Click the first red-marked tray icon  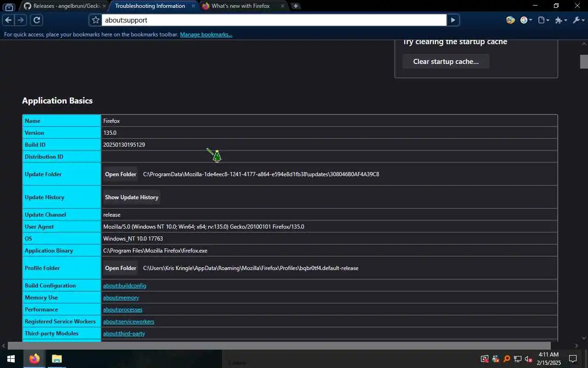[x=485, y=359]
